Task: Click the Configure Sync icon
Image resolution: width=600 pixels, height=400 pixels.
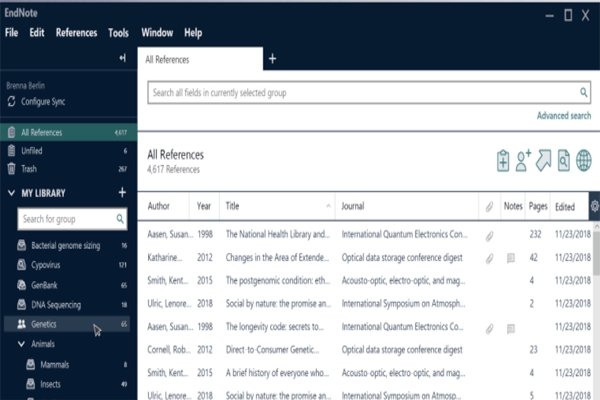Action: click(x=12, y=102)
